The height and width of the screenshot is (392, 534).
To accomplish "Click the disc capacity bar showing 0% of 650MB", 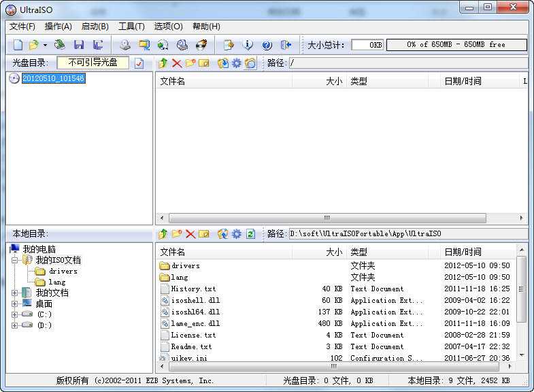I will click(456, 45).
